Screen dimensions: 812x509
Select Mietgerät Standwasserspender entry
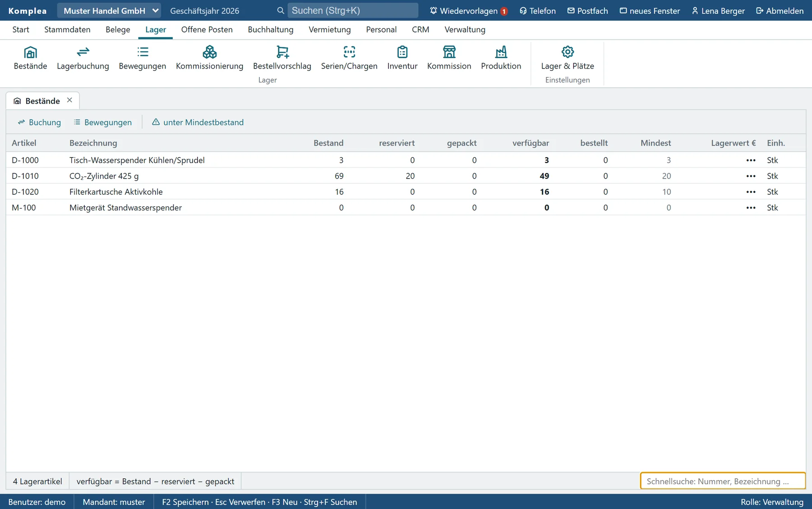[406, 207]
